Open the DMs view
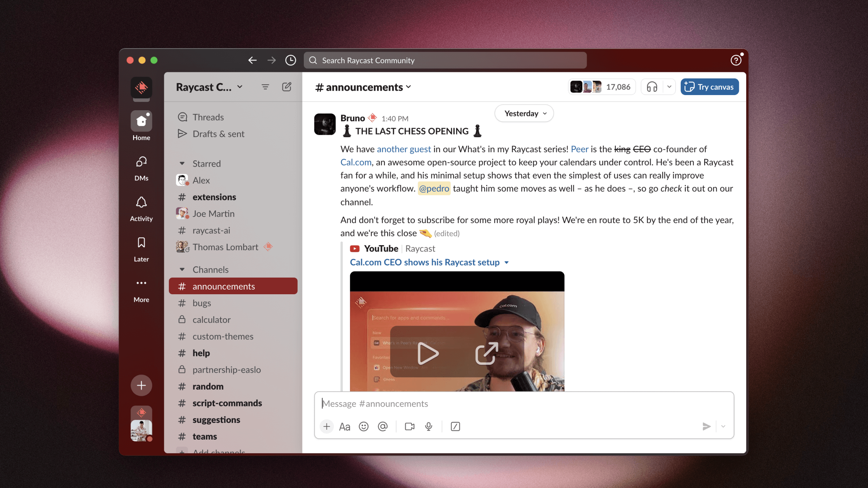This screenshot has height=488, width=868. click(141, 168)
